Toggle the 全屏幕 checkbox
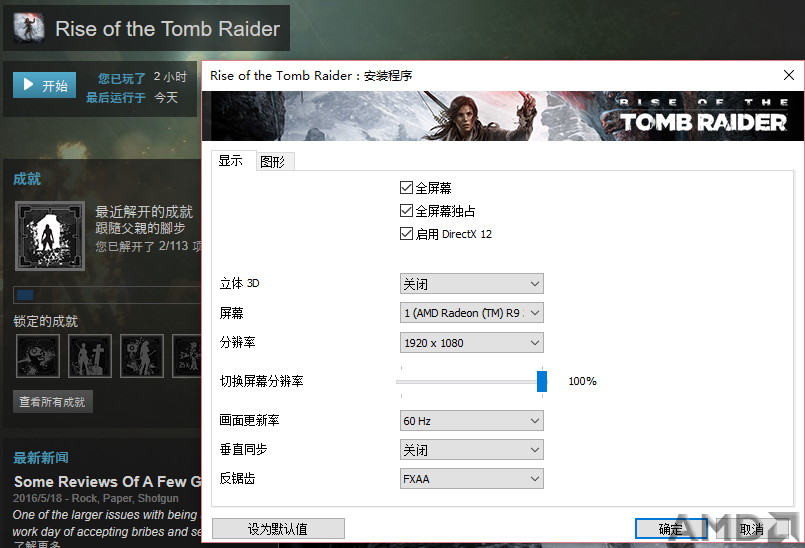Viewport: 805px width, 548px height. tap(406, 187)
